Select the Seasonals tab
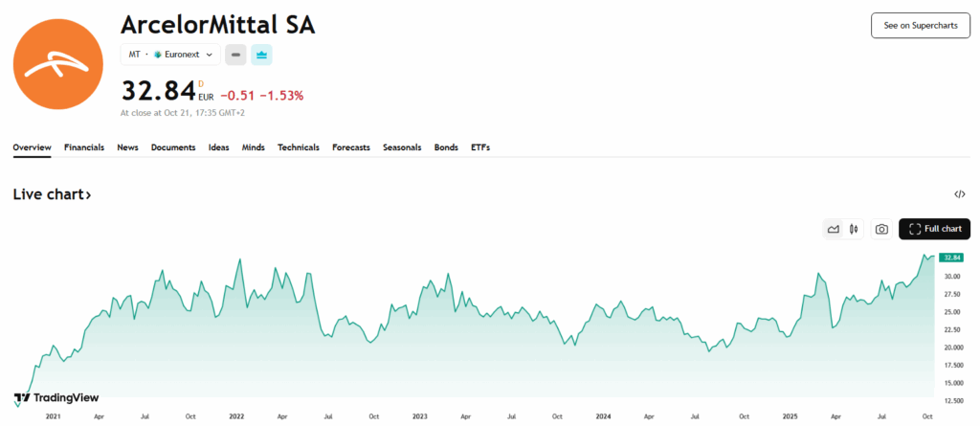 (x=403, y=147)
